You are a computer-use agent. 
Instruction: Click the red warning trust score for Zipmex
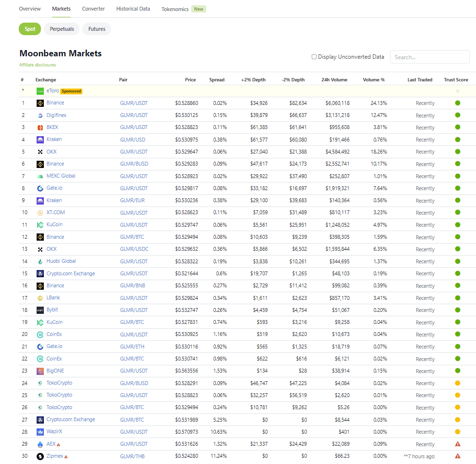tap(458, 456)
